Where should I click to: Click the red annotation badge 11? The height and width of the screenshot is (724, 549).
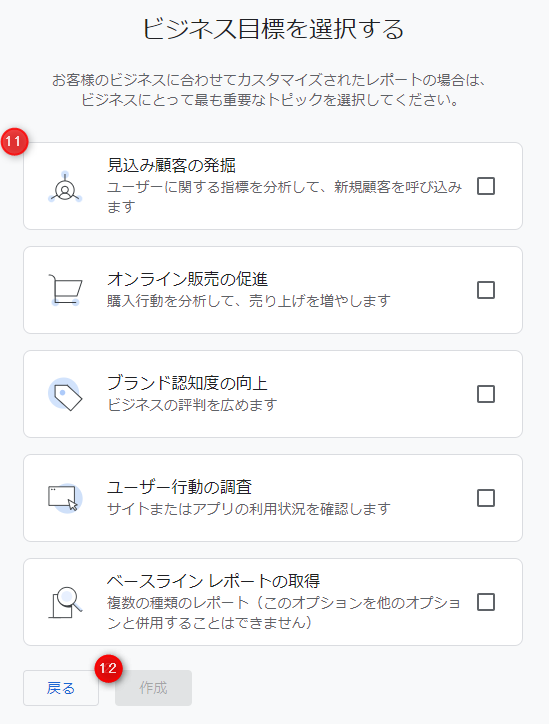14,141
